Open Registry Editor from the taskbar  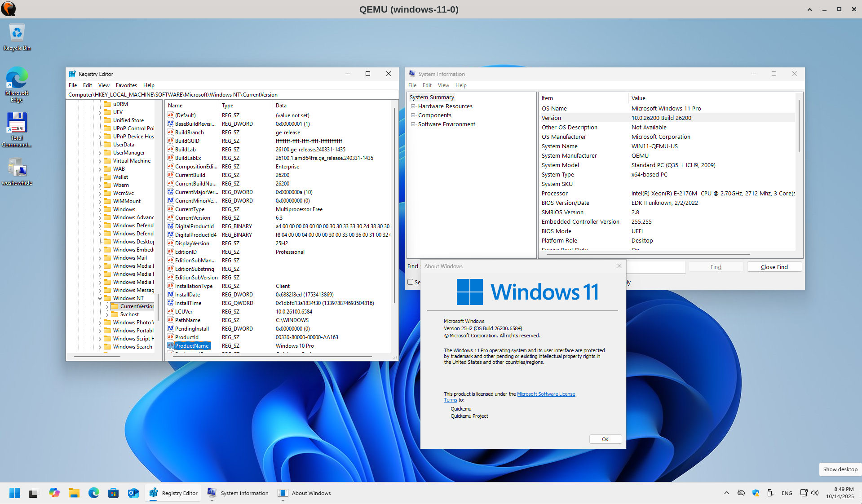pos(173,493)
